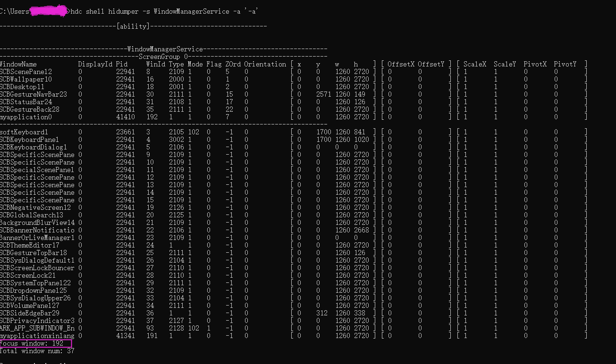Click the SCBGlobalSearch13 window name

[32, 215]
